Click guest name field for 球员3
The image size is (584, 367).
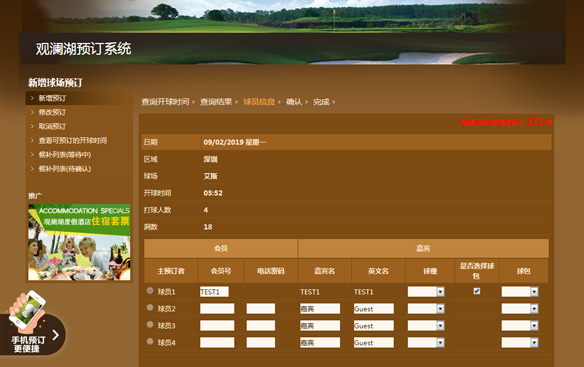pos(320,326)
